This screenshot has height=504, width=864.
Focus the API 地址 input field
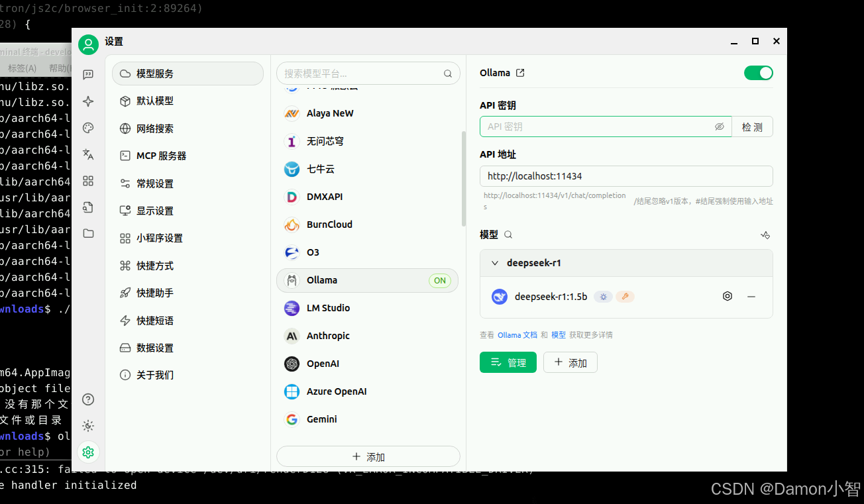(x=626, y=176)
